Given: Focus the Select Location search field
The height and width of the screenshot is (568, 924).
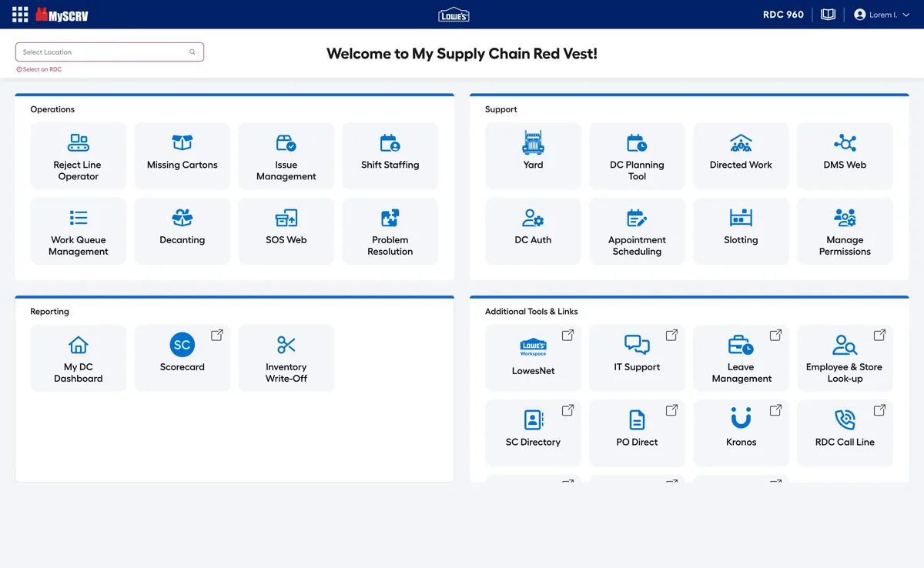Looking at the screenshot, I should click(109, 52).
